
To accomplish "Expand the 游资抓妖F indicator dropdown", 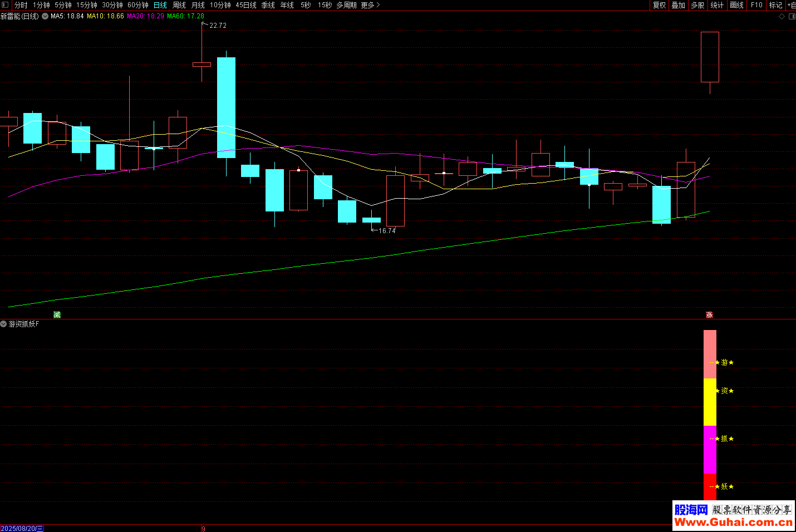I will click(x=4, y=324).
